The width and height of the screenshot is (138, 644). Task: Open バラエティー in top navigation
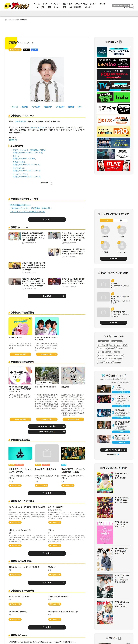(55, 4)
